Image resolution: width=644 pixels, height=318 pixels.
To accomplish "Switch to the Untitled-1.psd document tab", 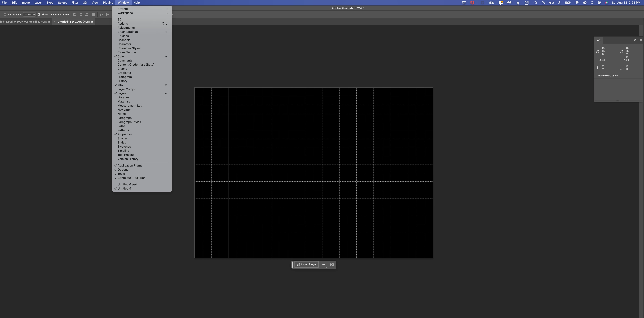I will [x=25, y=22].
